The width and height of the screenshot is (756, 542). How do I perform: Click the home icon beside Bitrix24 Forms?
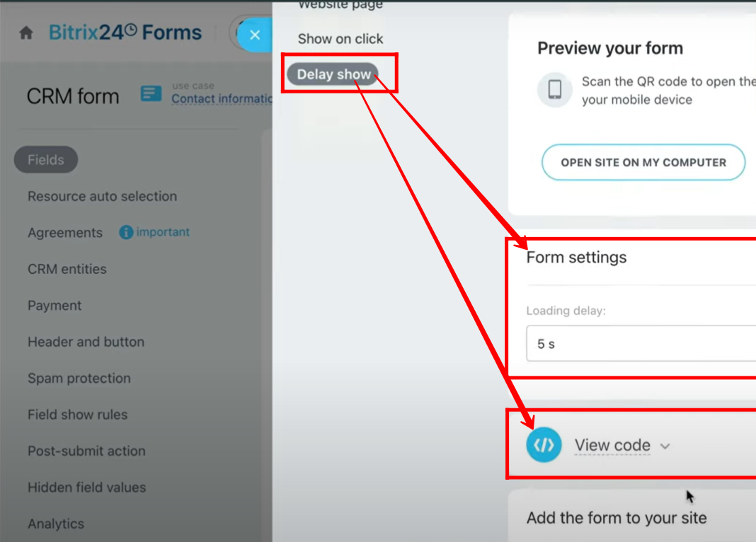pos(26,33)
